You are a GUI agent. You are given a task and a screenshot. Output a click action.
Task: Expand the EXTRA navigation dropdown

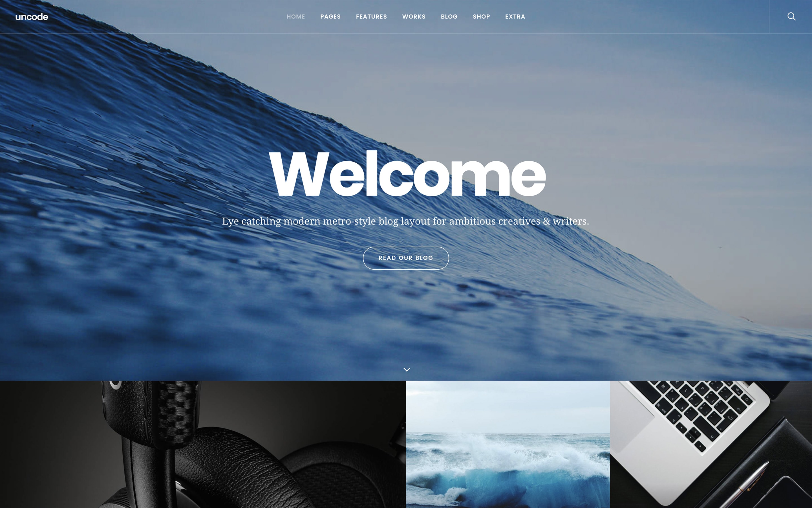coord(514,16)
